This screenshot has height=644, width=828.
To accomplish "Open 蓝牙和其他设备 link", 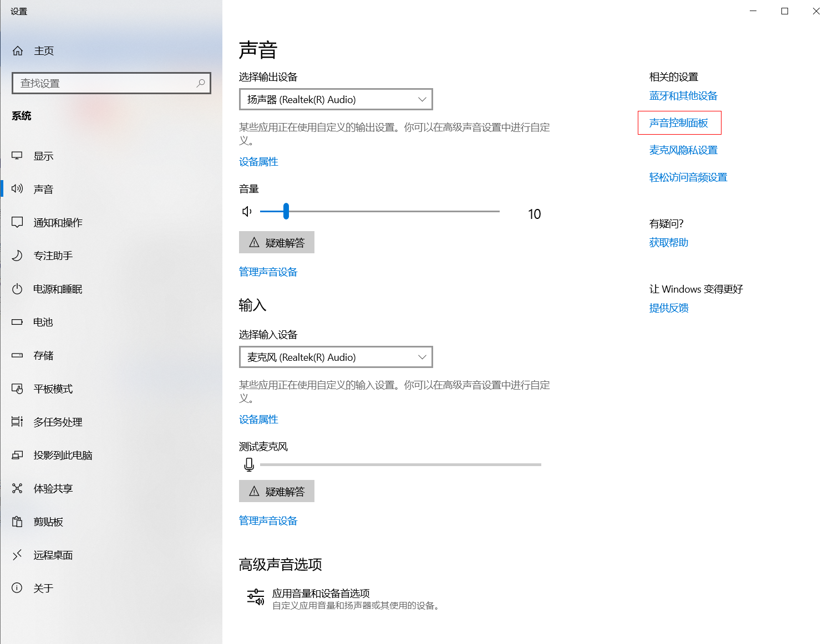I will [683, 96].
